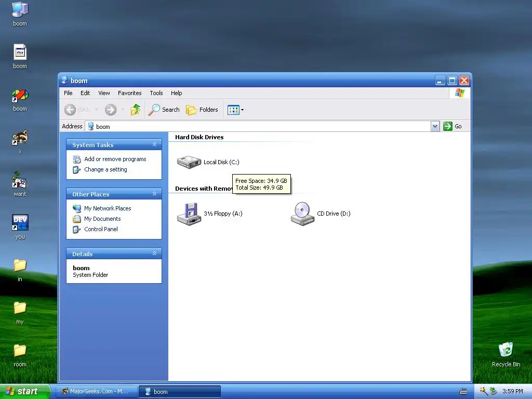Click the Hard Disk Drives heading
This screenshot has height=399, width=532.
[x=199, y=137]
